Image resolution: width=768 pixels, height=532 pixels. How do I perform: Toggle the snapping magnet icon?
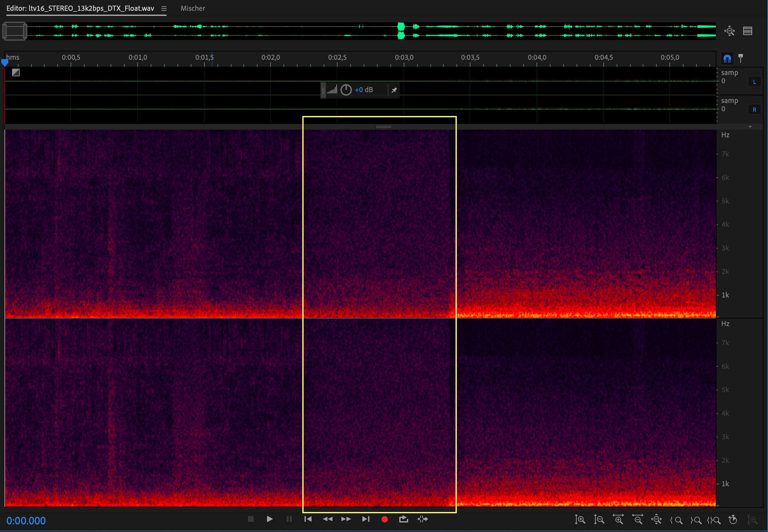727,59
